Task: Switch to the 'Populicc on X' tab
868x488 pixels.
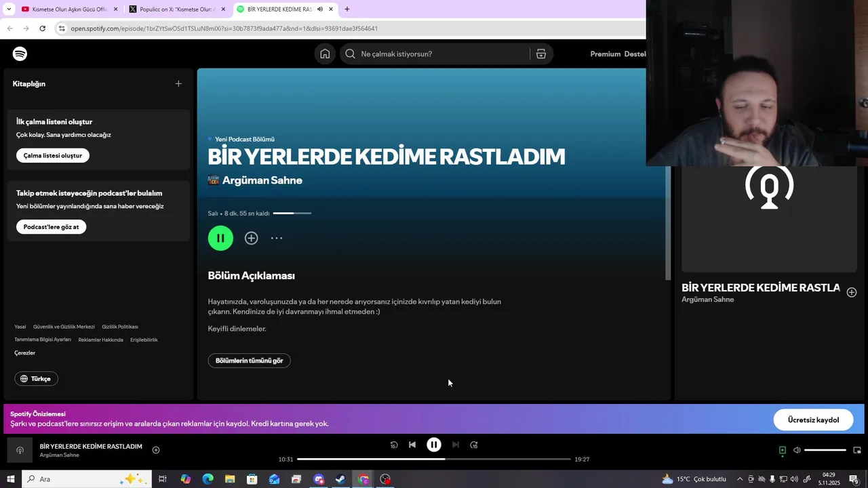Action: click(x=178, y=9)
